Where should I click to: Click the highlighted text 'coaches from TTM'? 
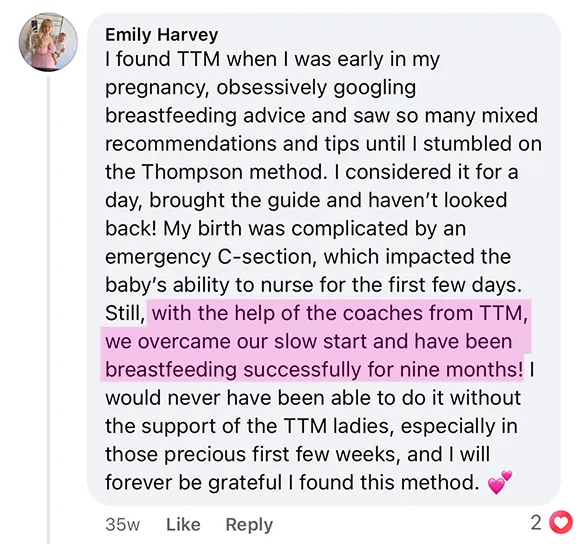coord(432,313)
